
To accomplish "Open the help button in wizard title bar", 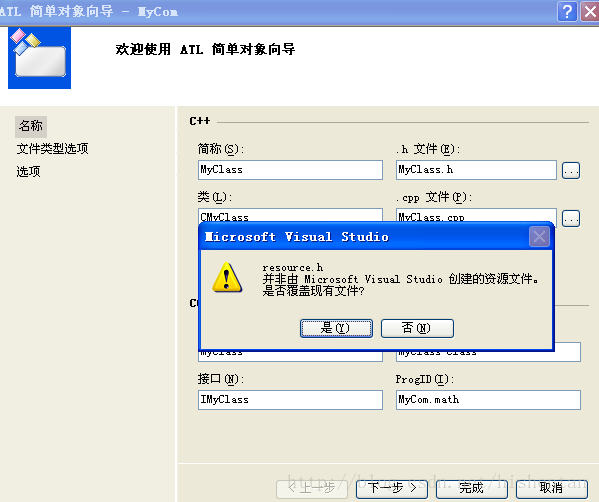I will pyautogui.click(x=567, y=11).
